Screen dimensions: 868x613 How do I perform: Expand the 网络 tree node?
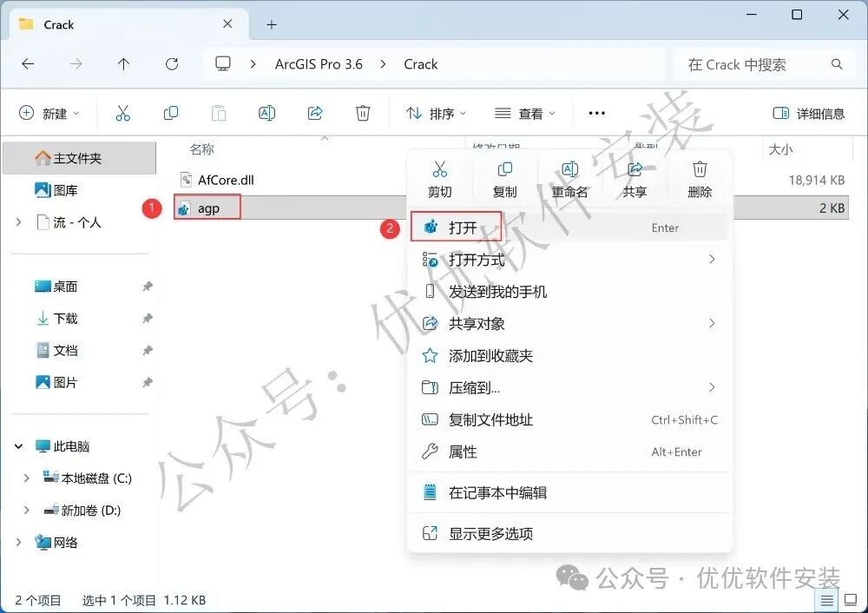tap(19, 542)
